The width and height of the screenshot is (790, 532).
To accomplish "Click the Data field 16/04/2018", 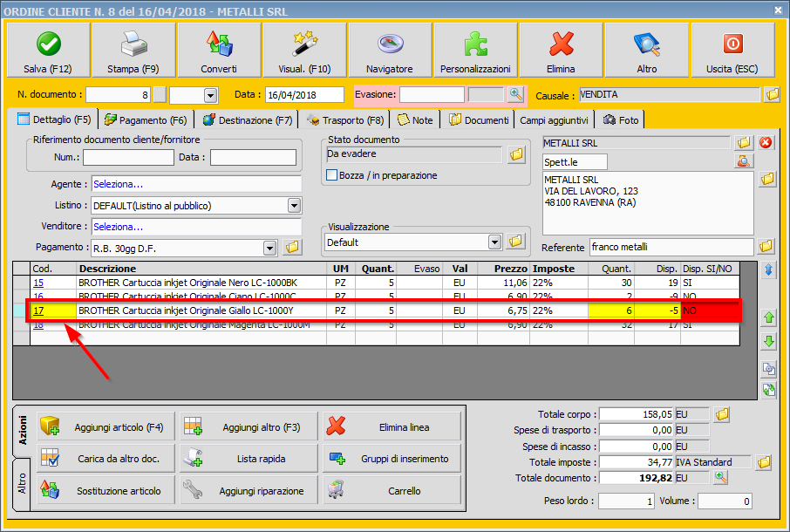I will 305,95.
